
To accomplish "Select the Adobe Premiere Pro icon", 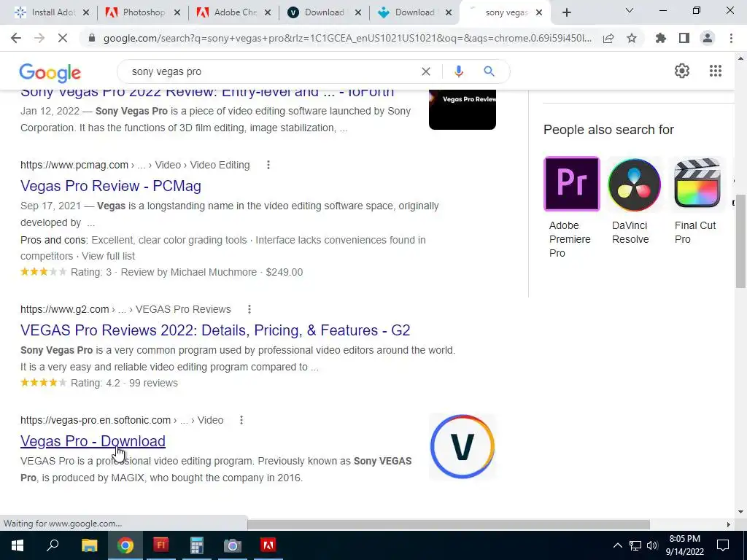I will (572, 184).
